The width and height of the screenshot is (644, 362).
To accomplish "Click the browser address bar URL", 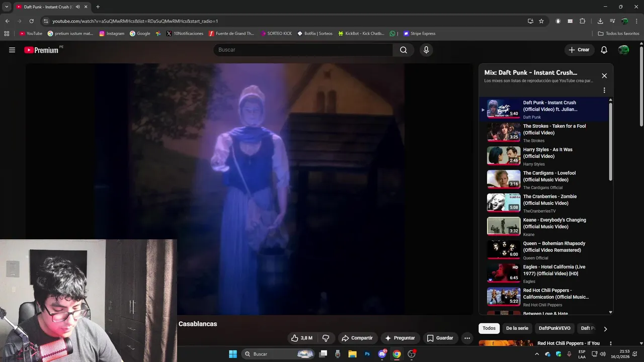I will pyautogui.click(x=135, y=21).
